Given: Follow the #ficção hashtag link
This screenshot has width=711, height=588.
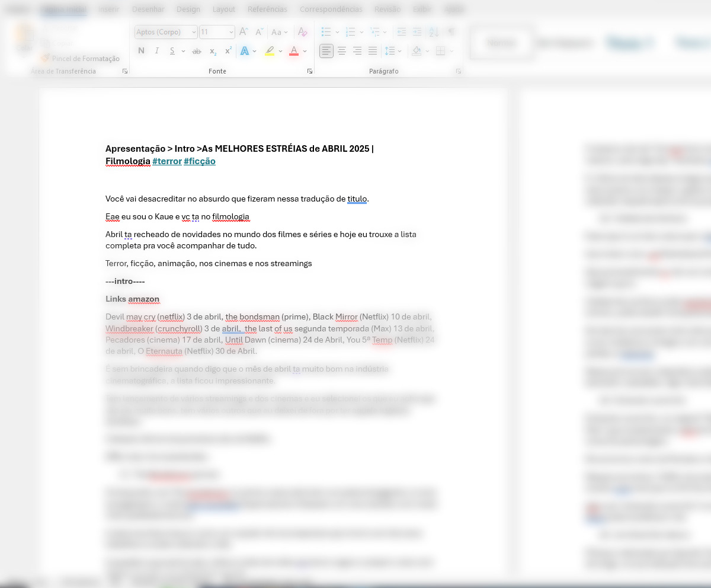Looking at the screenshot, I should tap(200, 161).
